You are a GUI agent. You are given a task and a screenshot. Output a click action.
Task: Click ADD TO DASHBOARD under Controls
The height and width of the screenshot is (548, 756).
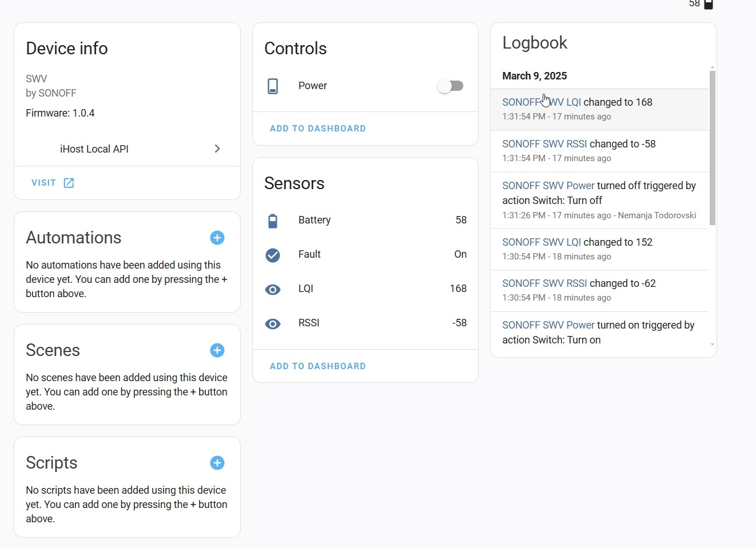(x=318, y=128)
